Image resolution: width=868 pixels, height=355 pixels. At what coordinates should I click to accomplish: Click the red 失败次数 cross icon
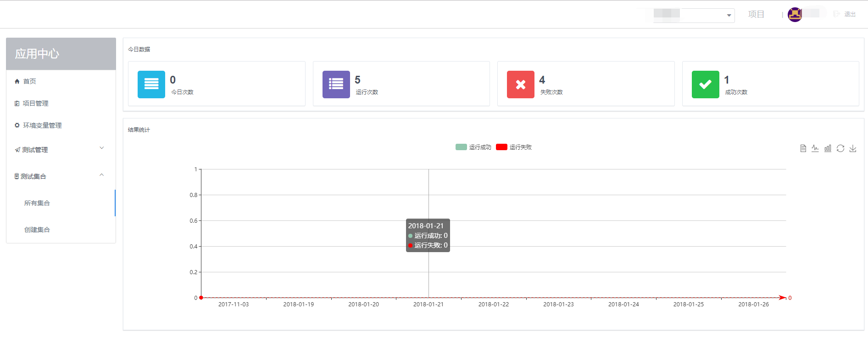[521, 85]
